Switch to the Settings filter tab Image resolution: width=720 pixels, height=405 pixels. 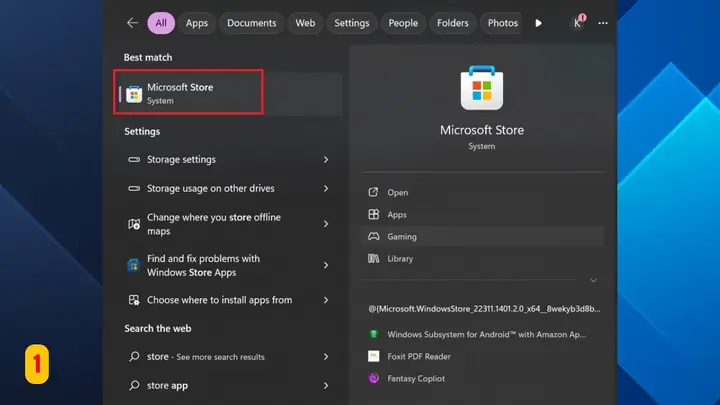point(351,23)
